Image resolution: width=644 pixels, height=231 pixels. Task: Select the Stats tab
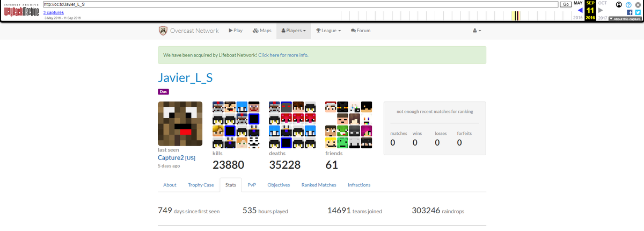[x=231, y=185]
